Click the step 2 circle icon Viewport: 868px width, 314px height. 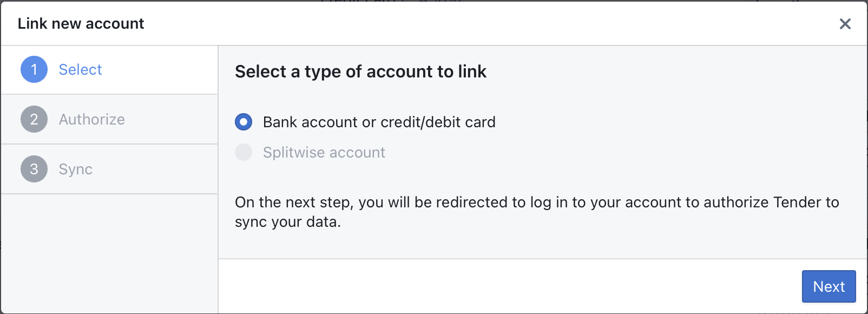tap(34, 119)
